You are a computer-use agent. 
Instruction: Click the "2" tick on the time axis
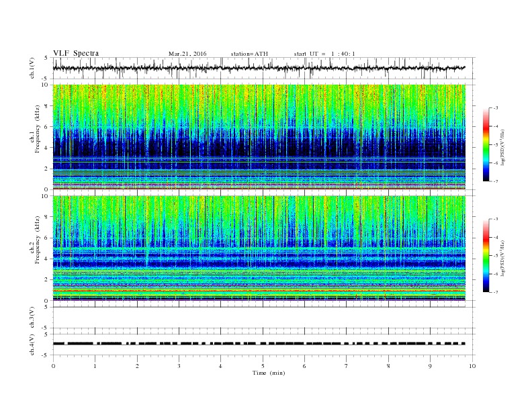[x=137, y=366]
